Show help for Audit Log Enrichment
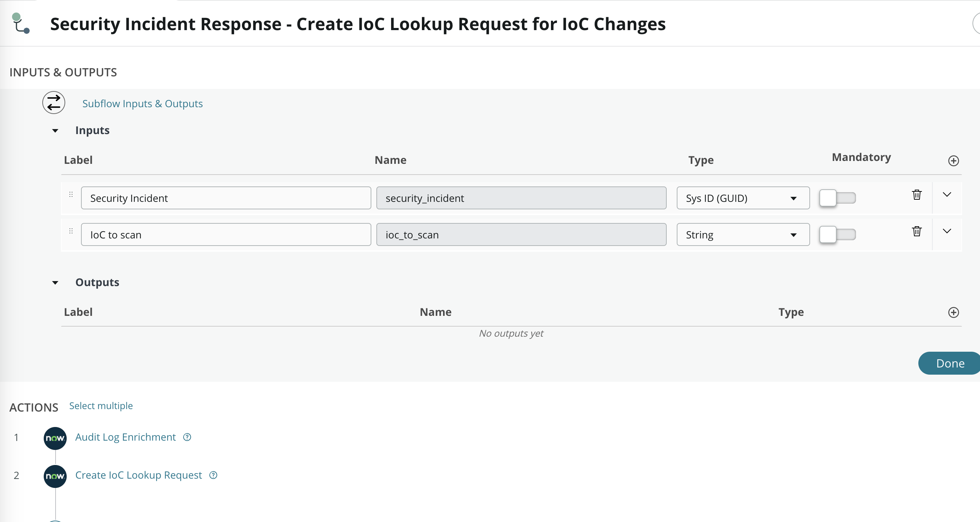Image resolution: width=980 pixels, height=522 pixels. click(187, 437)
